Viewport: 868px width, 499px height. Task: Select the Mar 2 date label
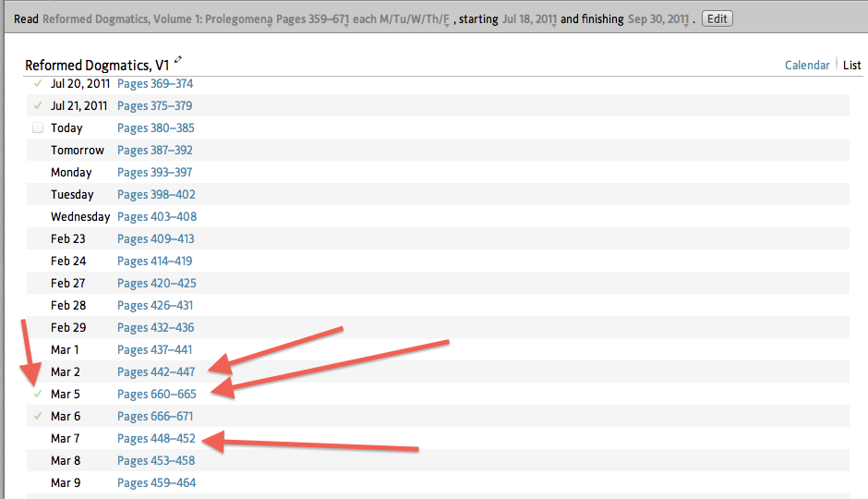(x=66, y=371)
